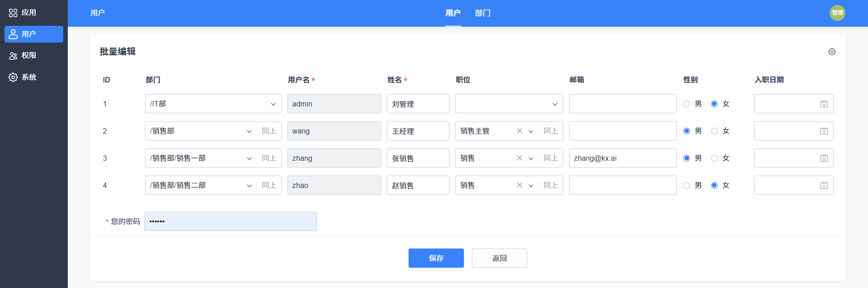This screenshot has width=868, height=288.
Task: Click the 管理 user avatar
Action: coord(837,13)
